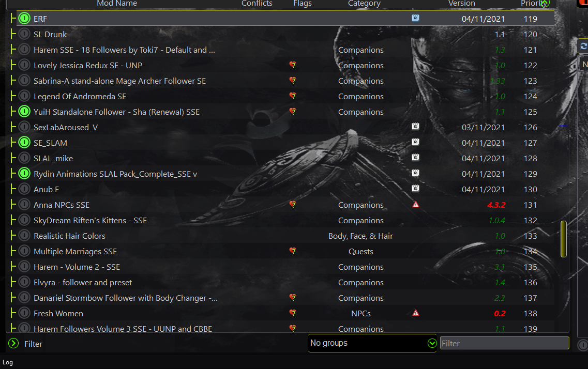Click the refresh icon on the right panel
The image size is (588, 369).
point(583,46)
